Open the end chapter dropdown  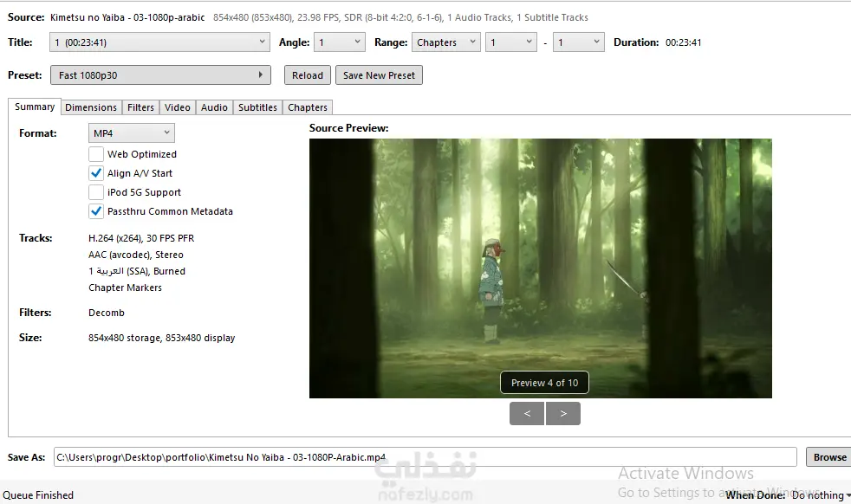point(579,42)
